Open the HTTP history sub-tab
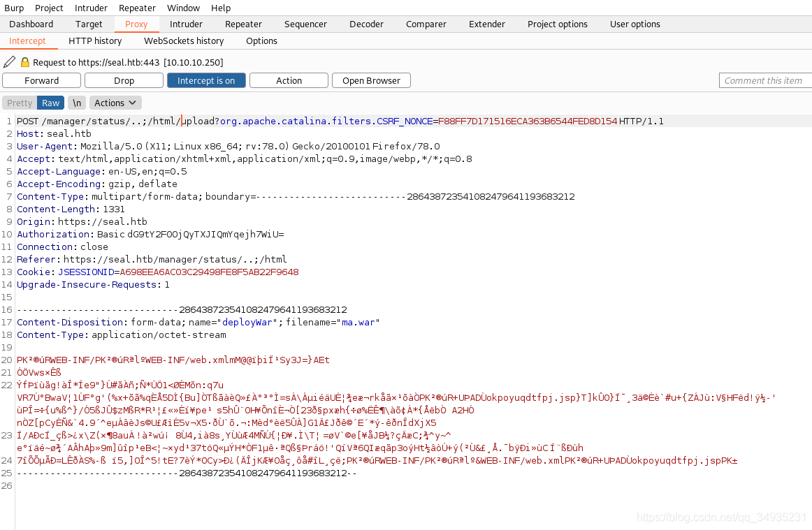The image size is (812, 530). click(95, 41)
